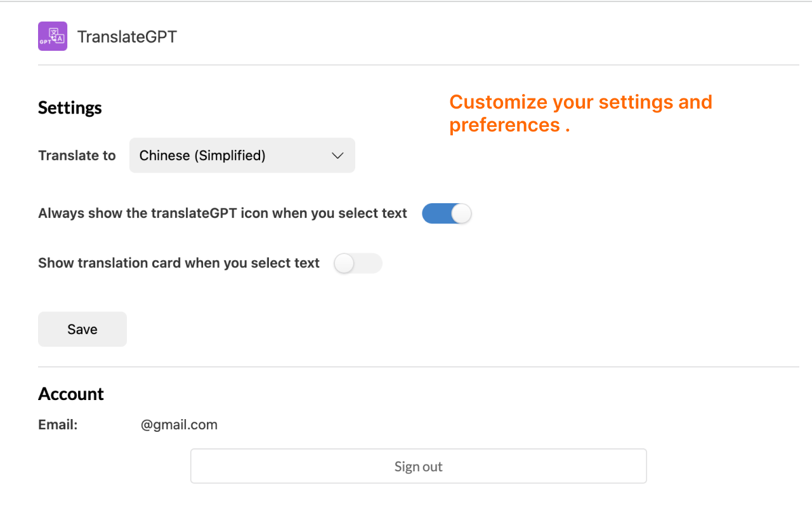The image size is (812, 508).
Task: Click the Always show the translateGPT icon label
Action: [222, 213]
